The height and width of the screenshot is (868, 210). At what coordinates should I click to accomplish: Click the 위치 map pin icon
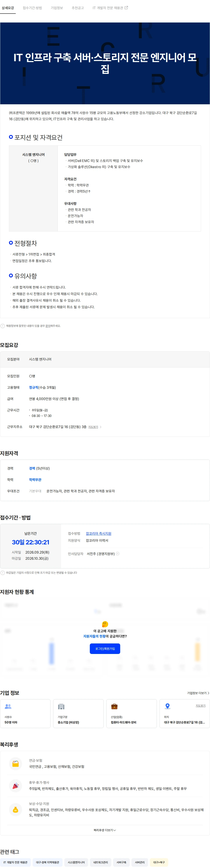click(167, 706)
